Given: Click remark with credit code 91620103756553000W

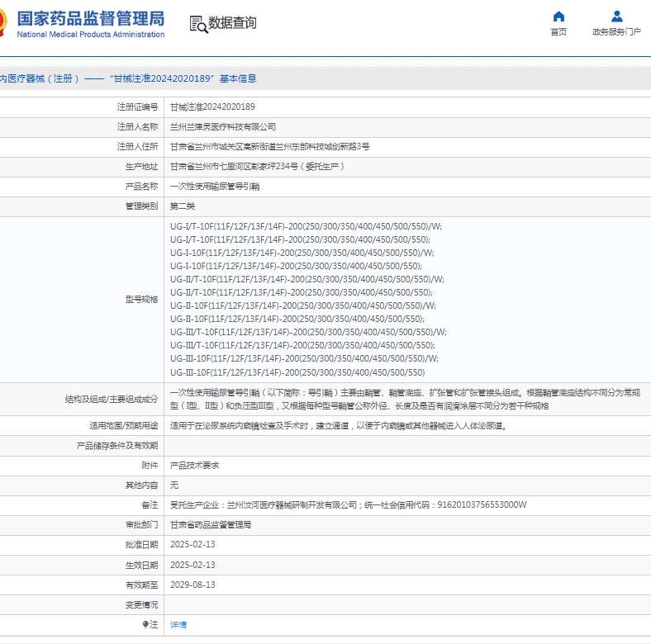Looking at the screenshot, I should click(349, 505).
